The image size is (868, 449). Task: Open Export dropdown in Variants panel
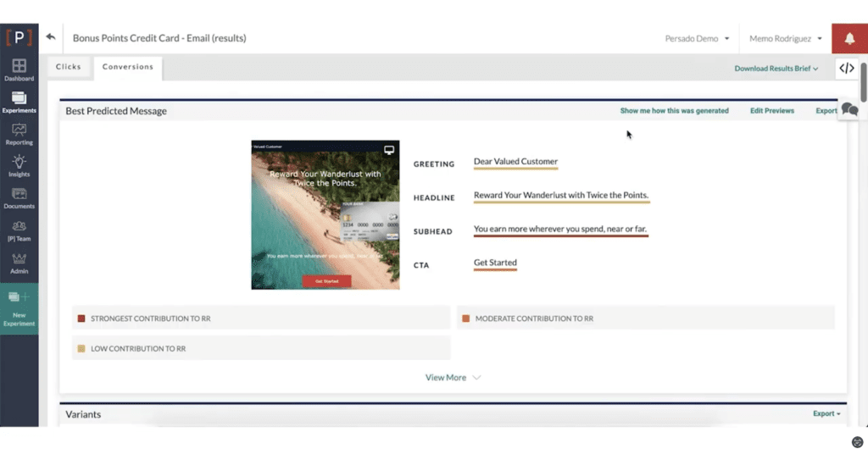[x=826, y=413]
